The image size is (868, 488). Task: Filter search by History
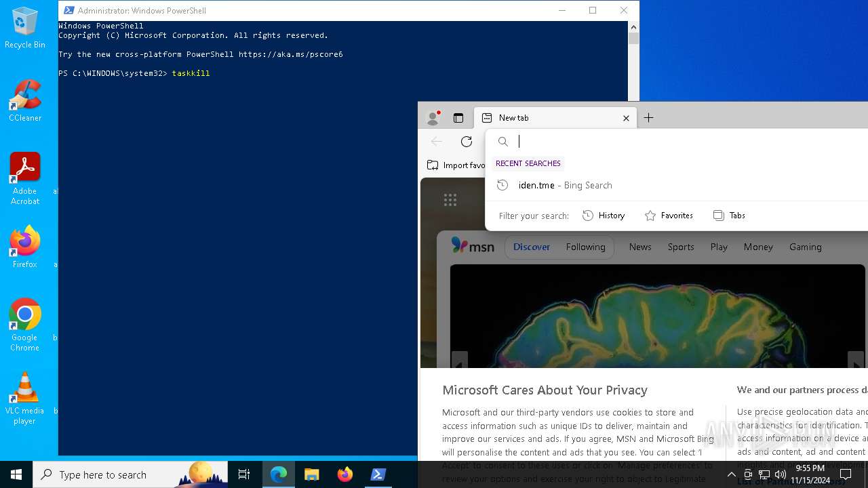[x=604, y=216]
